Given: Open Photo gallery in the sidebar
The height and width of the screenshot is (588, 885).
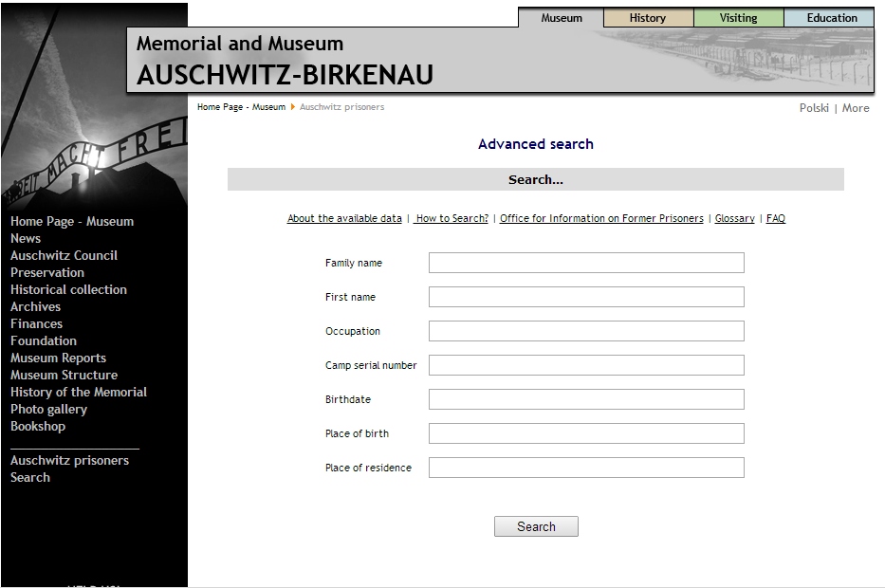Looking at the screenshot, I should click(48, 409).
